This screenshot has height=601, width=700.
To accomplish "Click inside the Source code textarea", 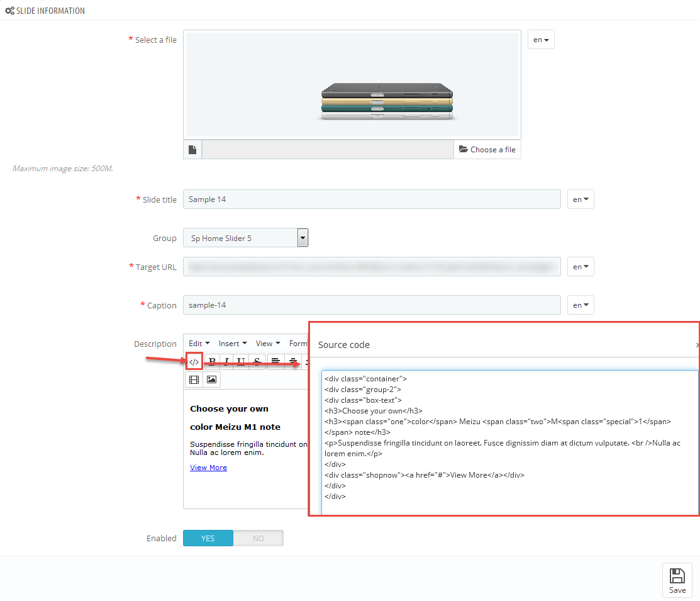I will coord(509,442).
